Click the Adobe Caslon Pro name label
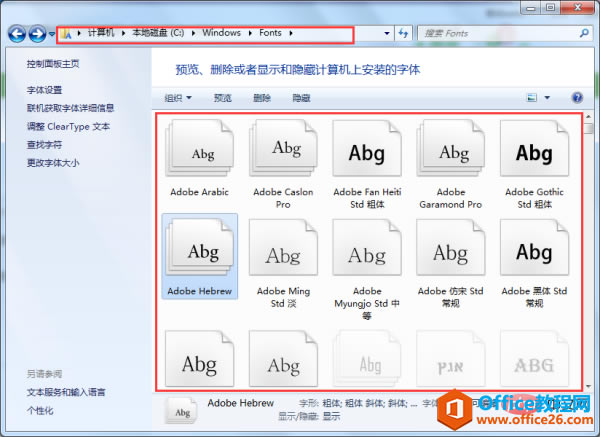This screenshot has width=600, height=437. [x=283, y=198]
